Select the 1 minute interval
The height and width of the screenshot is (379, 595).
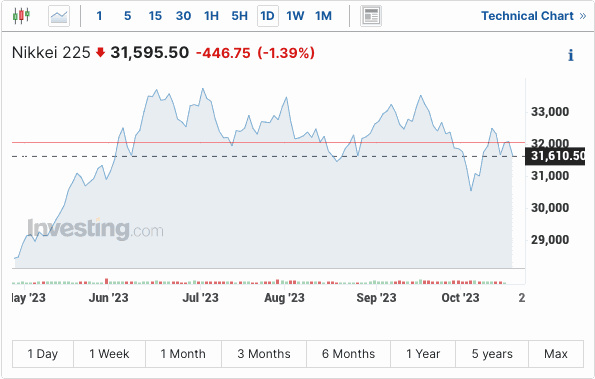[99, 16]
